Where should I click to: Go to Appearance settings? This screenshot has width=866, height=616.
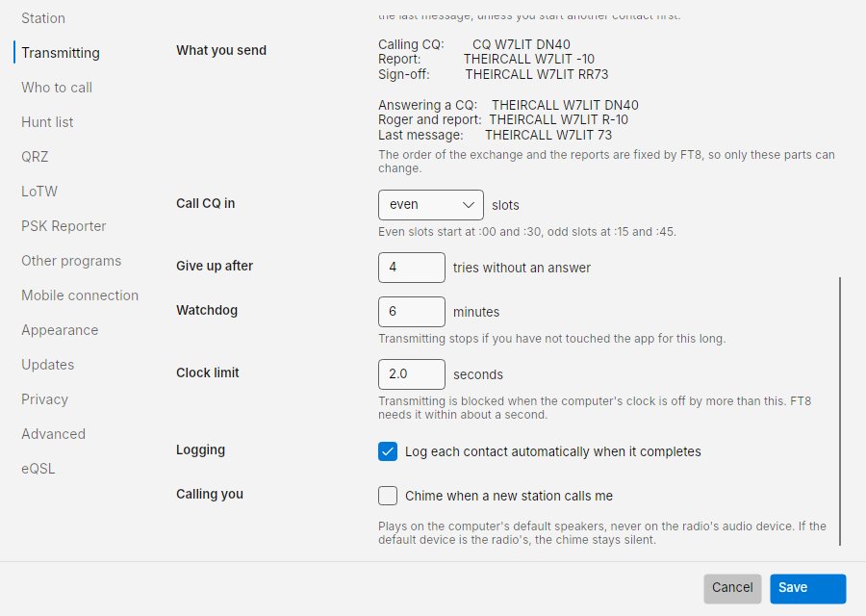pos(60,330)
